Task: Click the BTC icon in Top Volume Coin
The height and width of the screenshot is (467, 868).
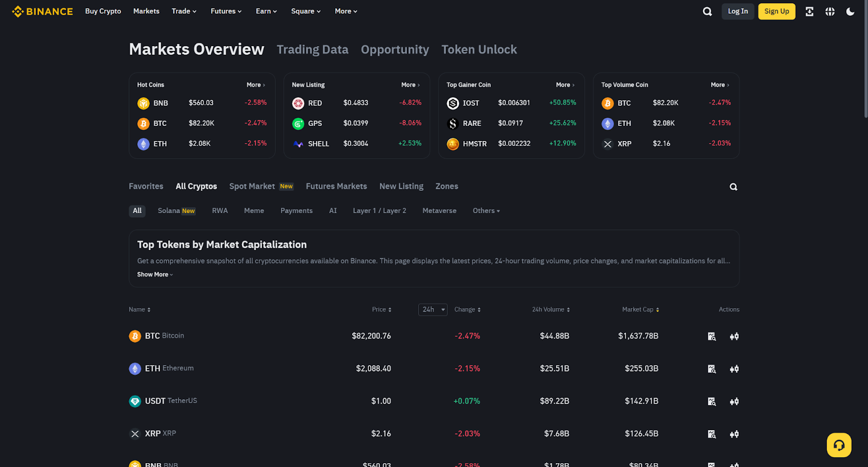Action: pos(608,103)
